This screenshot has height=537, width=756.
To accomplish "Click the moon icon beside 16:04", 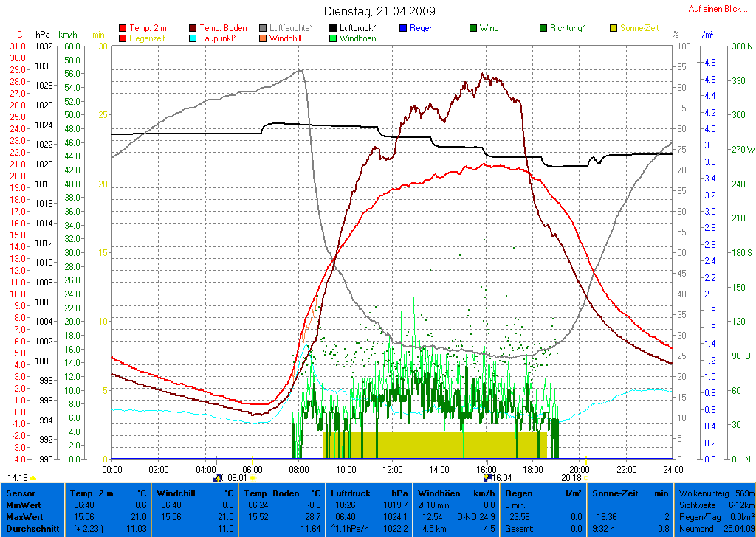I will click(x=487, y=477).
